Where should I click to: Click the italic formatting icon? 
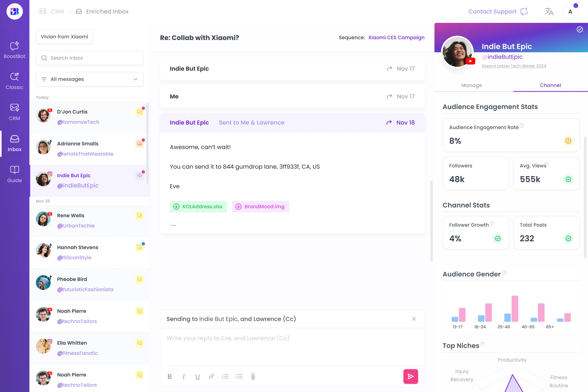tap(184, 376)
